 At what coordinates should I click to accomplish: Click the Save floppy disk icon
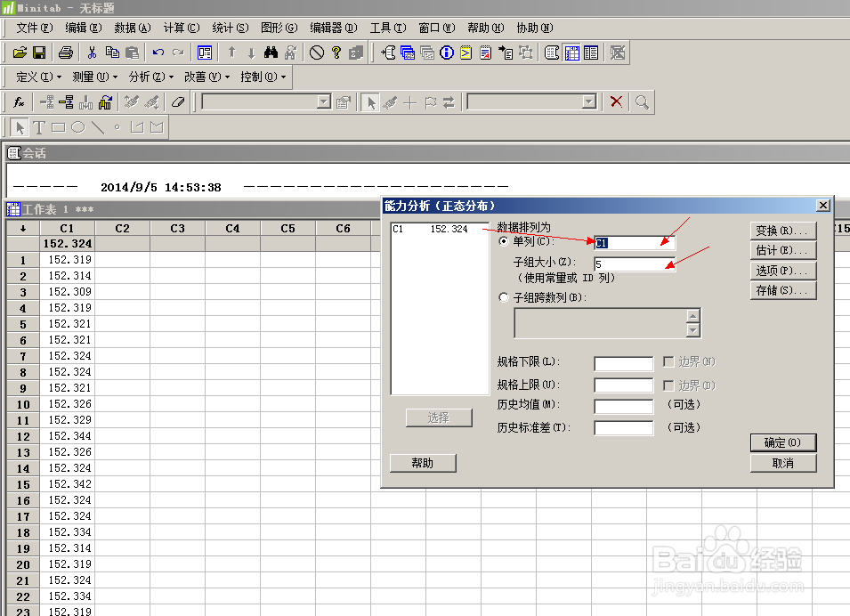point(38,53)
